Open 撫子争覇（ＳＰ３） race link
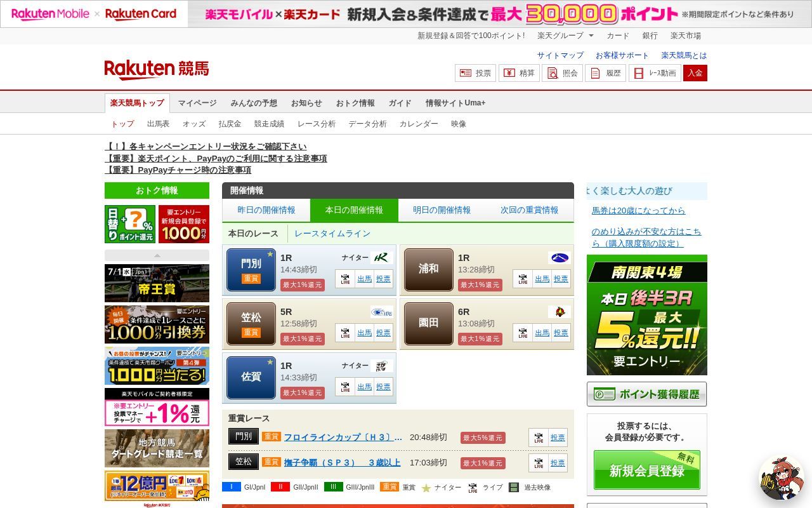This screenshot has height=508, width=812. pyautogui.click(x=343, y=462)
